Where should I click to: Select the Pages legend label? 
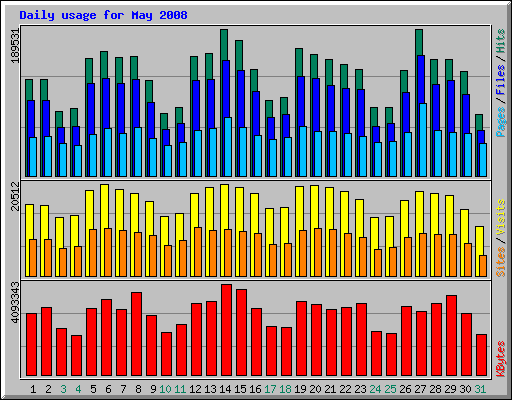tap(500, 122)
